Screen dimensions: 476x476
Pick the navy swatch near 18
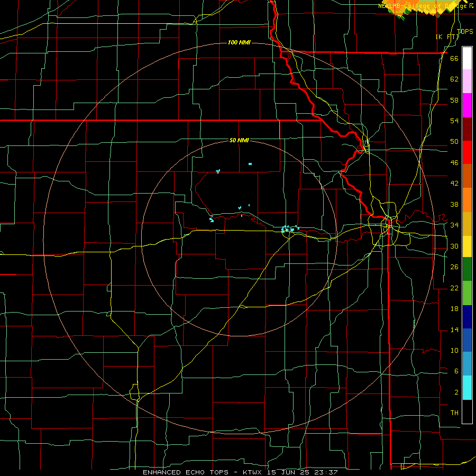point(467,317)
